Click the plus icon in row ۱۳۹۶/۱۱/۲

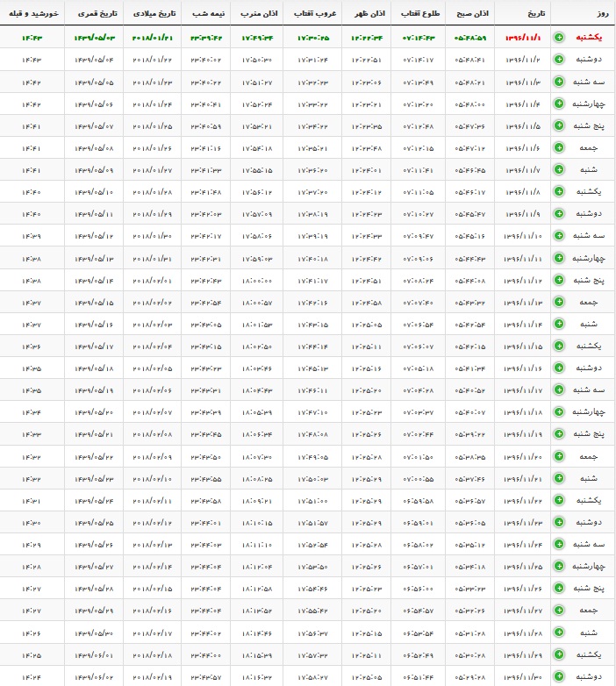point(559,59)
